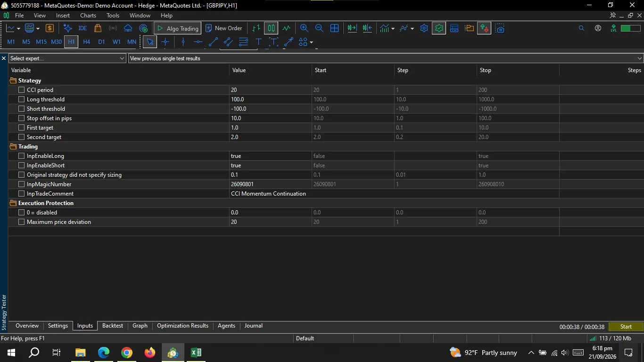Select the crosshair tool
The image size is (644, 362).
click(x=165, y=42)
